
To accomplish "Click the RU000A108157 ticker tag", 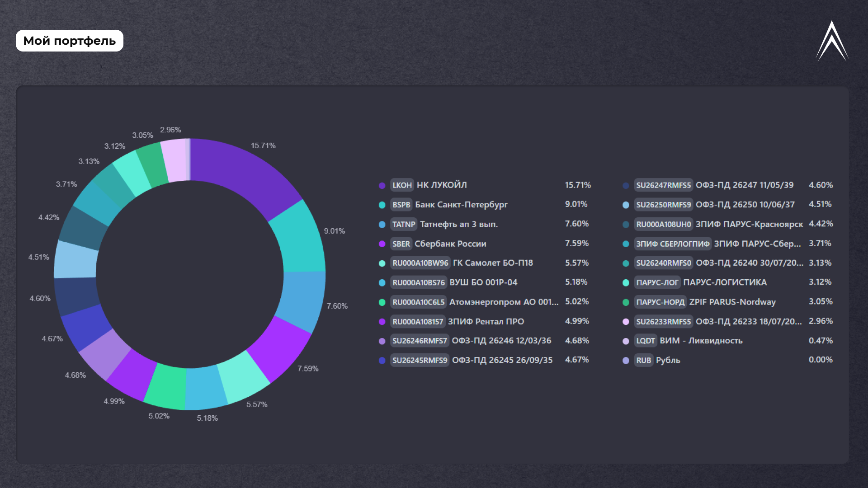I will [418, 321].
